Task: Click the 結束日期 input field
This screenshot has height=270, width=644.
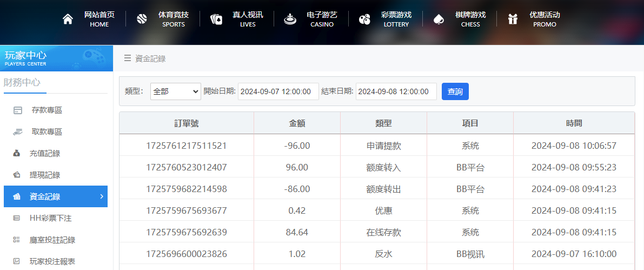Action: tap(396, 91)
